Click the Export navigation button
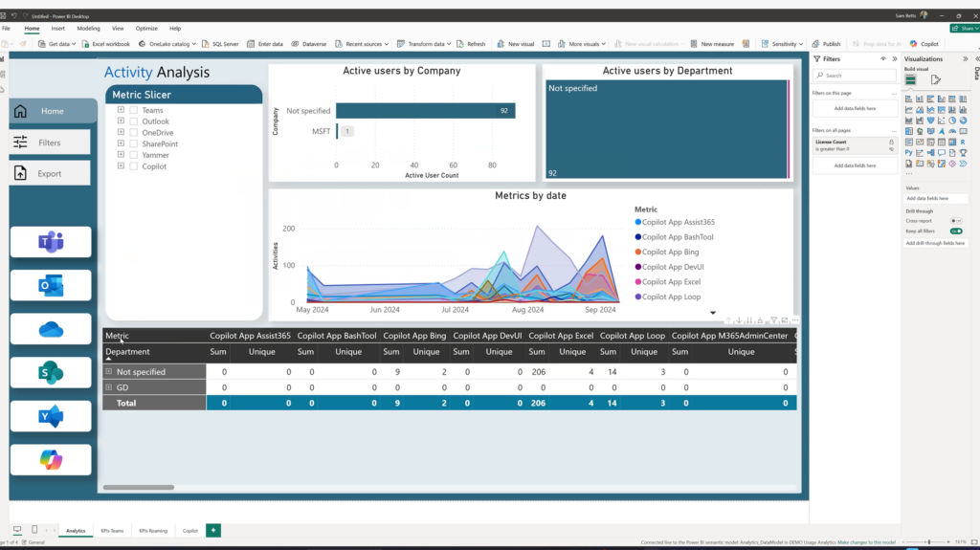This screenshot has width=980, height=550. tap(50, 174)
